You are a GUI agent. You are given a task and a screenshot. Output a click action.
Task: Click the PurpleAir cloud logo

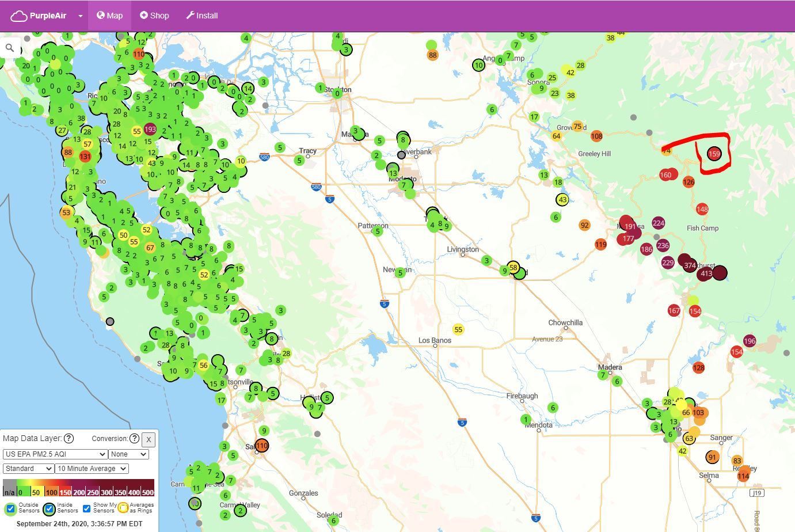19,16
